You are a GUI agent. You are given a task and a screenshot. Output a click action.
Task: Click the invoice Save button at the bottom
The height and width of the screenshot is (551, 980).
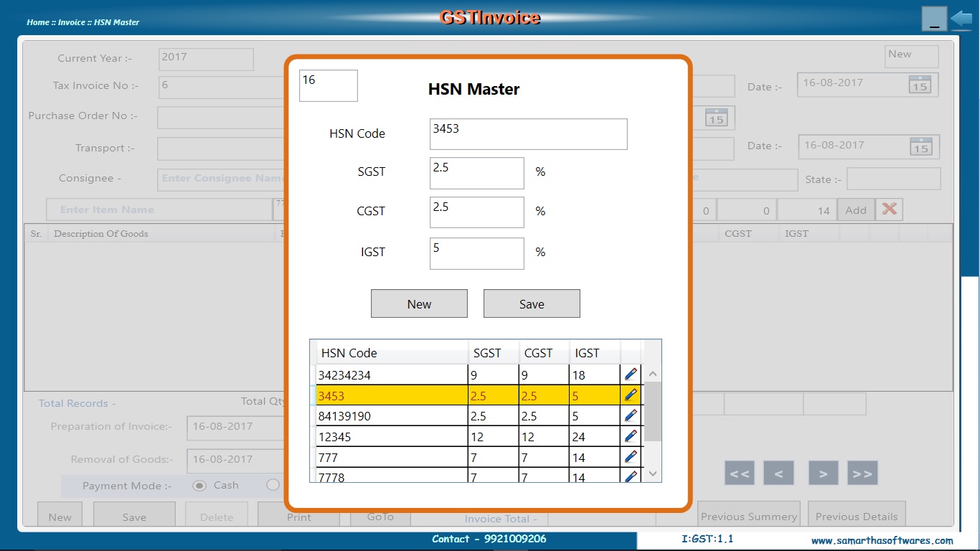[134, 516]
